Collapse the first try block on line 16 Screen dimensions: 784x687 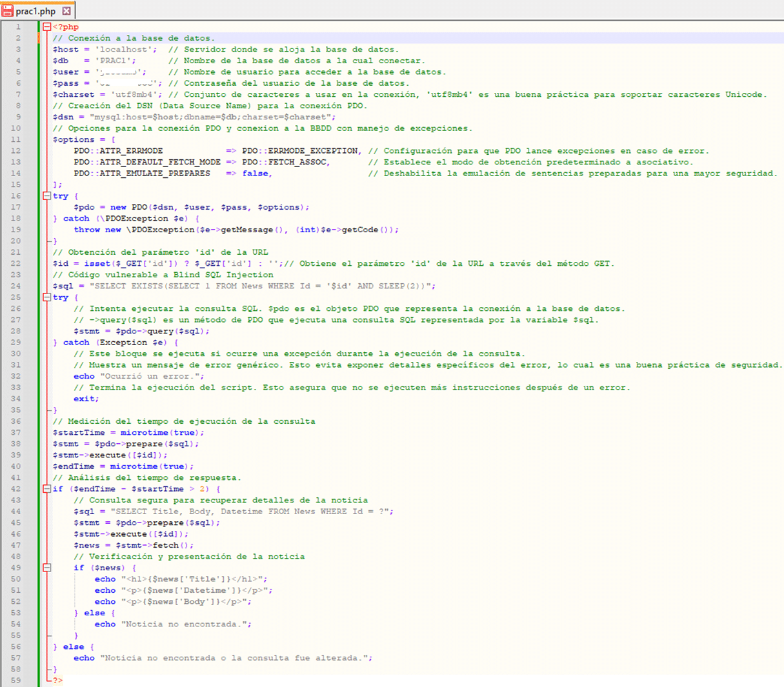46,196
